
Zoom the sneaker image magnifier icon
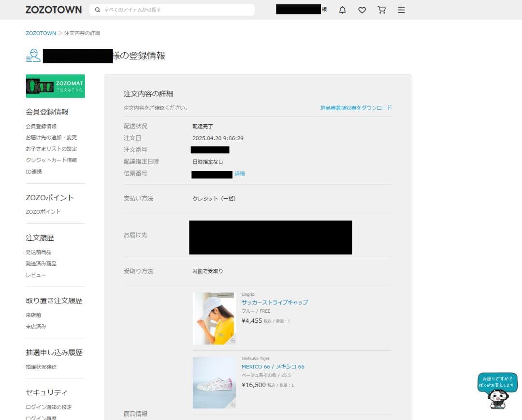coord(232,405)
